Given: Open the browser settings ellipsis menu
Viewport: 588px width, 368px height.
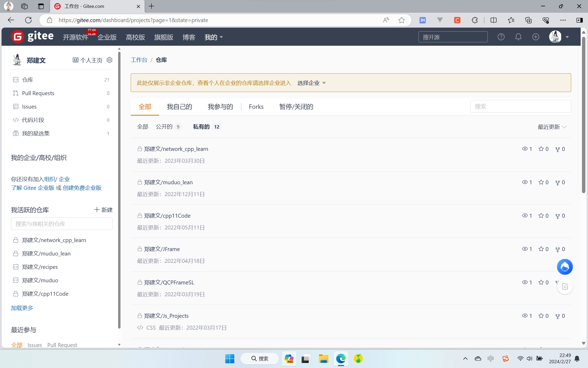Looking at the screenshot, I should click(563, 20).
